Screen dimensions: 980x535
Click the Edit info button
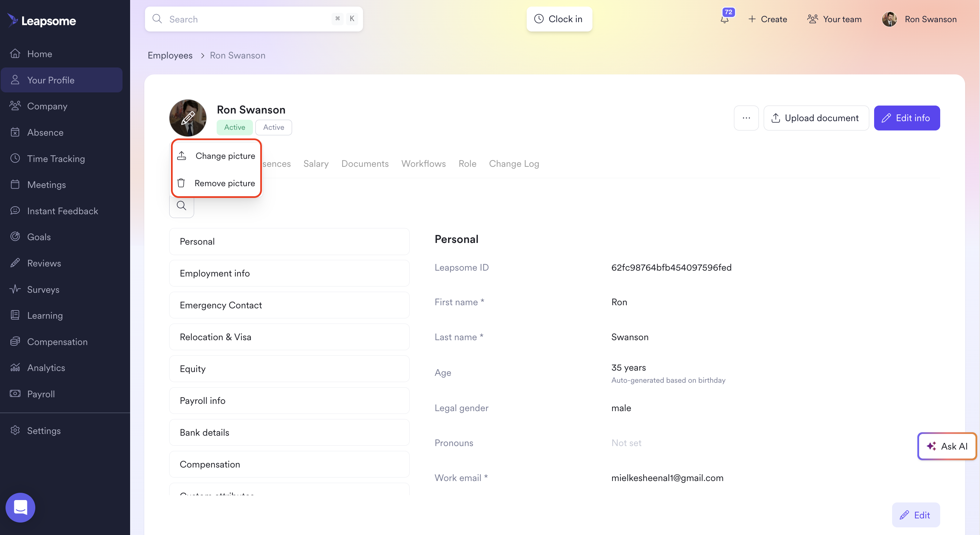(907, 118)
